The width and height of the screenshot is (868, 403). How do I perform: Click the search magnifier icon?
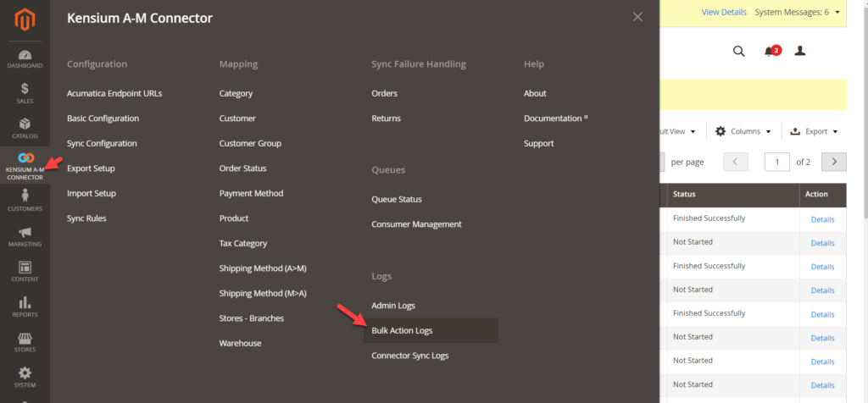739,52
